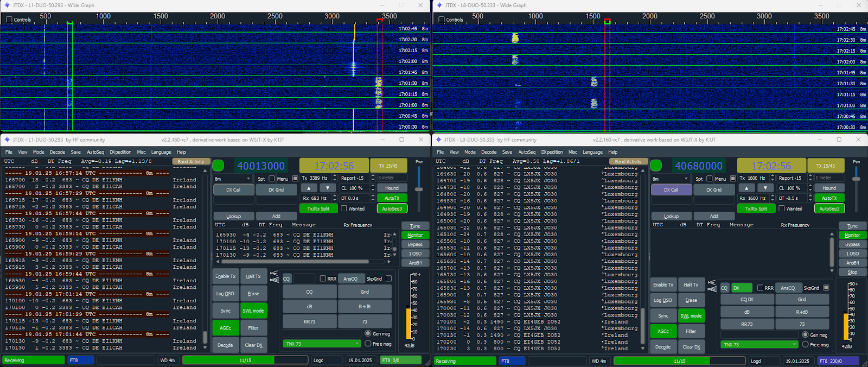Viewport: 868px width, 367px height.
Task: Click up-arrow frequency button in L1-DUO window
Action: [309, 188]
